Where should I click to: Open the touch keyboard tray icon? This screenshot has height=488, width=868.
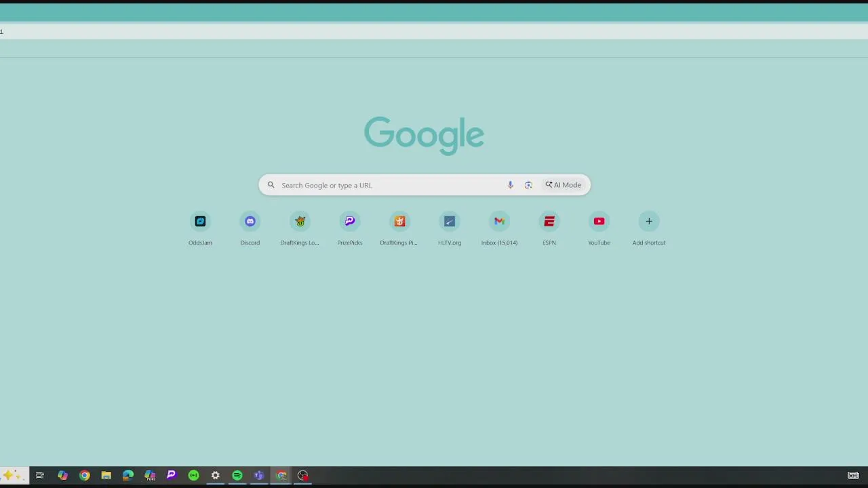point(853,476)
